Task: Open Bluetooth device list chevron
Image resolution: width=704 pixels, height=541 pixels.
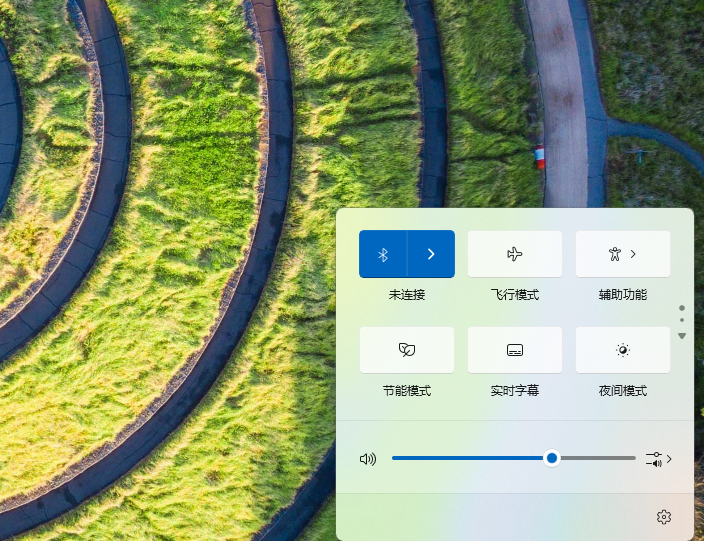Action: [x=431, y=254]
